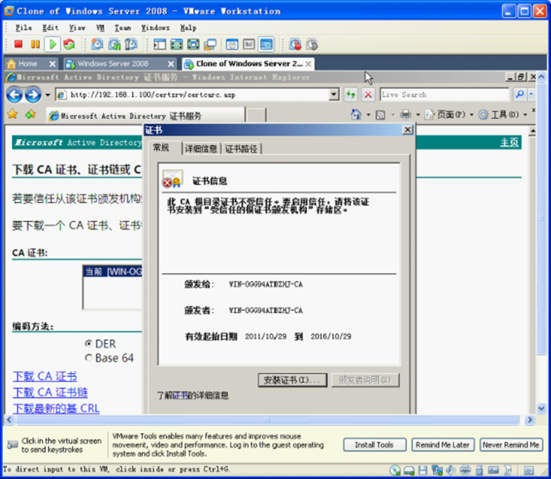Click the Internet Explorer Back button
This screenshot has width=551, height=479.
coord(15,95)
